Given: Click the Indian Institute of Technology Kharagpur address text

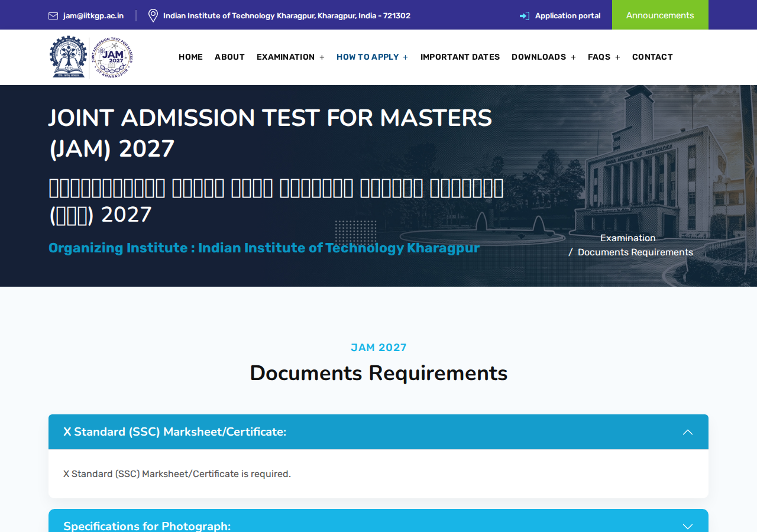Looking at the screenshot, I should pyautogui.click(x=287, y=16).
